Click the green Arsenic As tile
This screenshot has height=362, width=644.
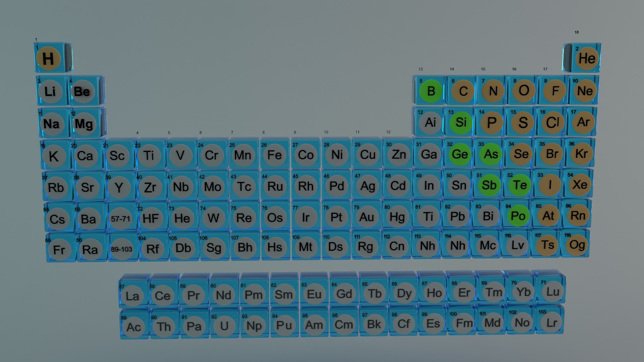click(x=490, y=154)
